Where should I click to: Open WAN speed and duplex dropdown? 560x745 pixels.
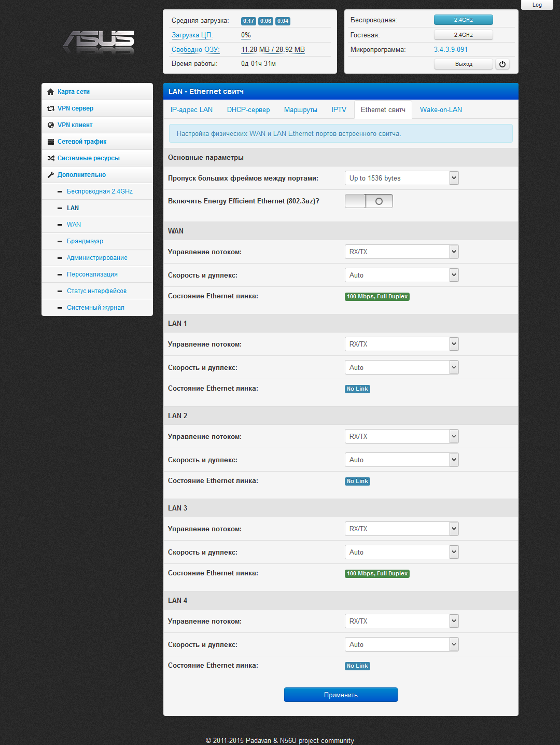[x=401, y=275]
